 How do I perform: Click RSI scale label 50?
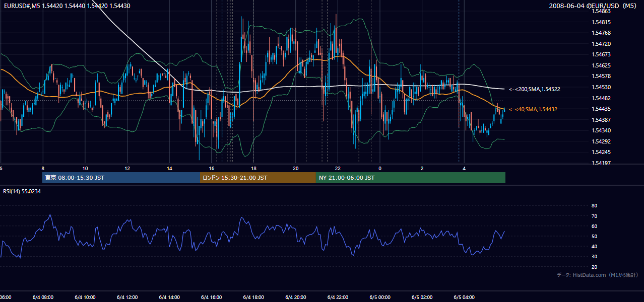594,236
